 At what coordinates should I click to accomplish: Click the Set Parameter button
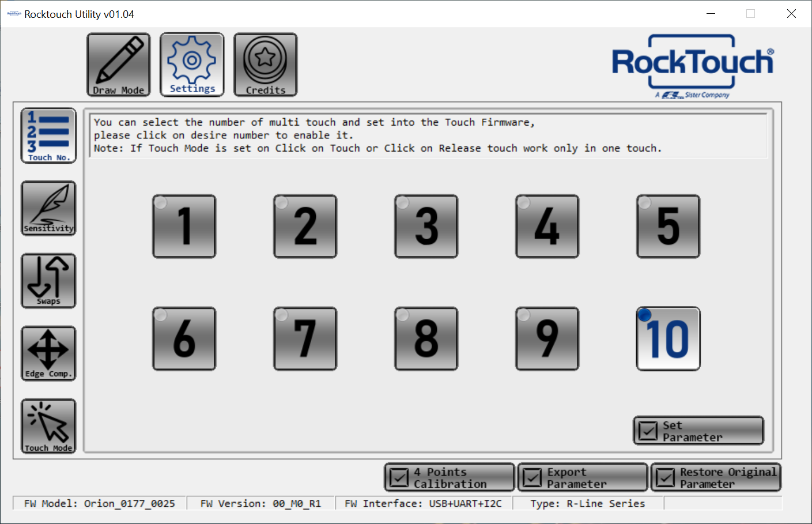point(698,431)
